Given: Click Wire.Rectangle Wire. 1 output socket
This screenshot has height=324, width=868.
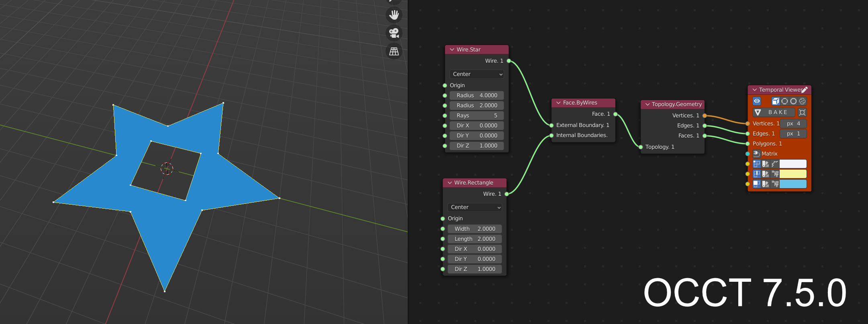Looking at the screenshot, I should [x=507, y=194].
